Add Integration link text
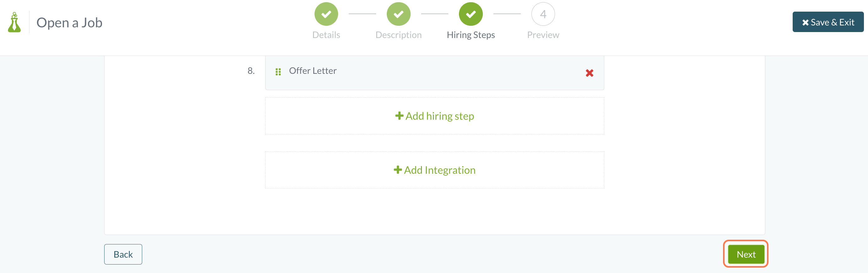Viewport: 868px width, 273px height. click(439, 170)
